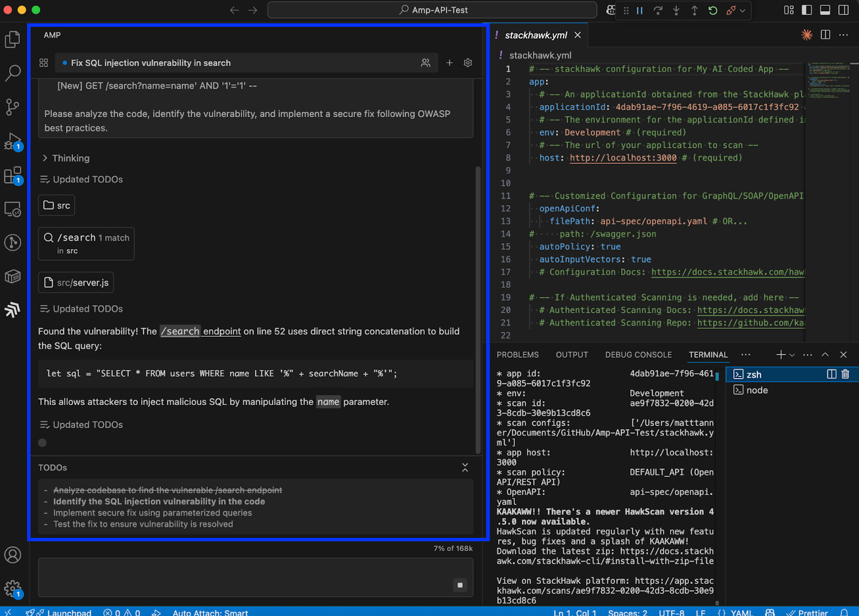Open the src folder chip

coord(56,205)
